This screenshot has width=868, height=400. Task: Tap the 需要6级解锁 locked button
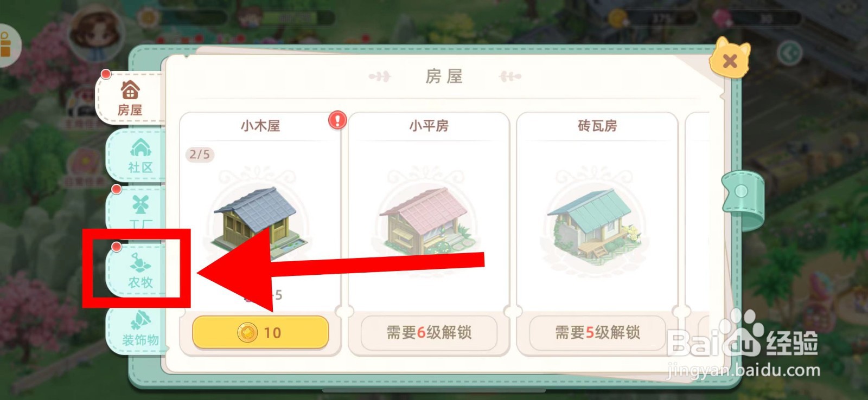pyautogui.click(x=429, y=332)
